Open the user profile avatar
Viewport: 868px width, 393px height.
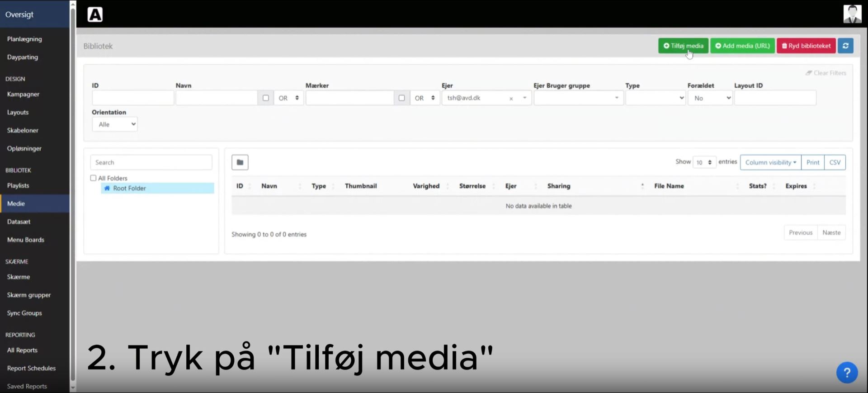click(x=852, y=14)
